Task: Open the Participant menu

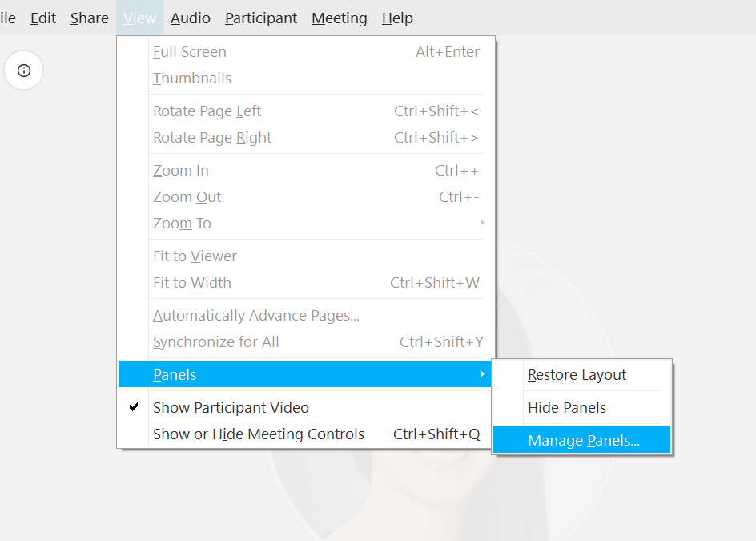Action: pyautogui.click(x=261, y=18)
